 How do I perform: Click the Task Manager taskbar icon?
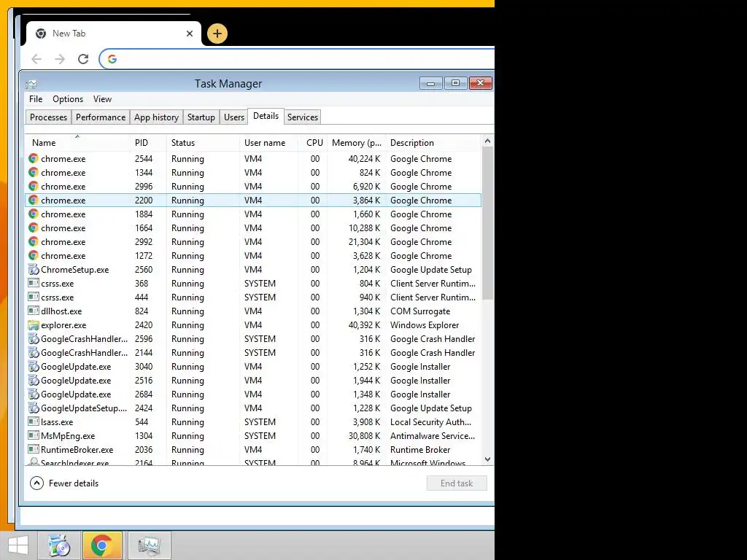[x=149, y=545]
